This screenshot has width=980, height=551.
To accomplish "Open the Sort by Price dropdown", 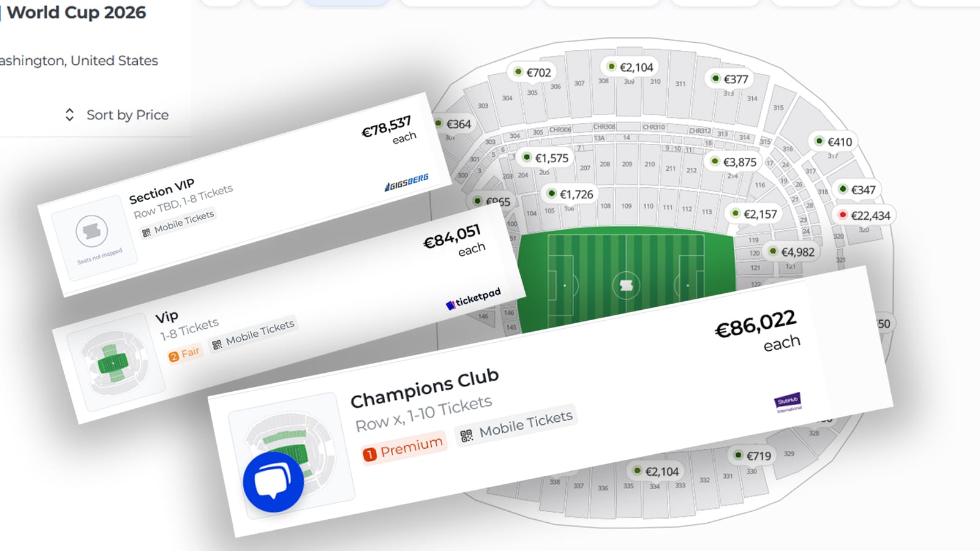I will (127, 115).
